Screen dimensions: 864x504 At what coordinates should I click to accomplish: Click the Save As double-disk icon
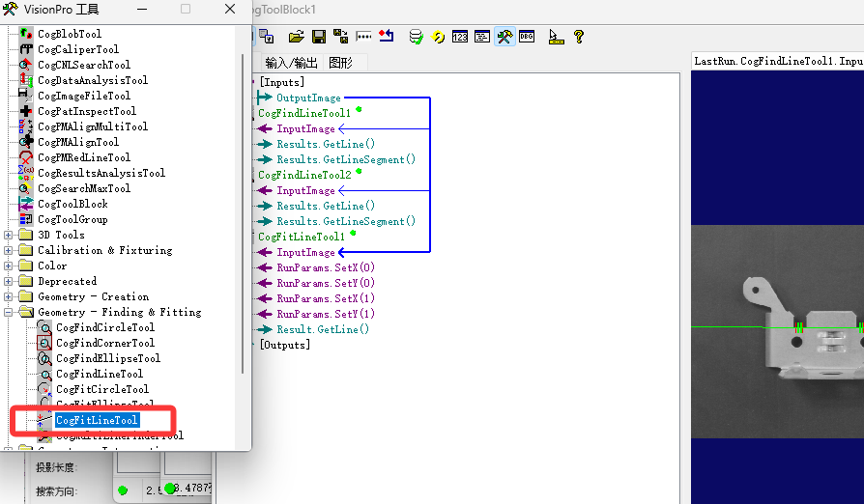click(340, 37)
